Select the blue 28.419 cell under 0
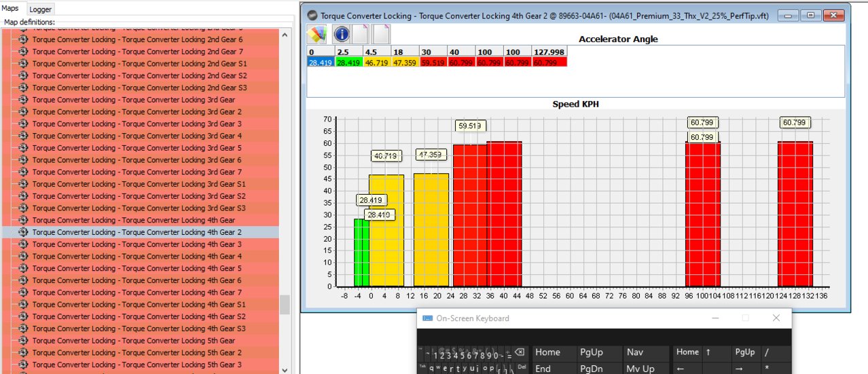The image size is (868, 374). [x=321, y=62]
